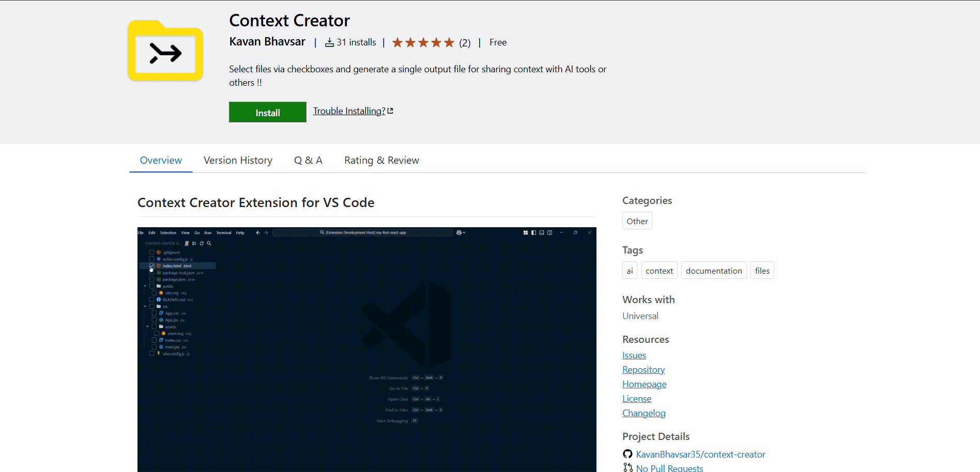The image size is (980, 472).
Task: Click the git icon beside .gitignore in preview
Action: click(x=159, y=253)
